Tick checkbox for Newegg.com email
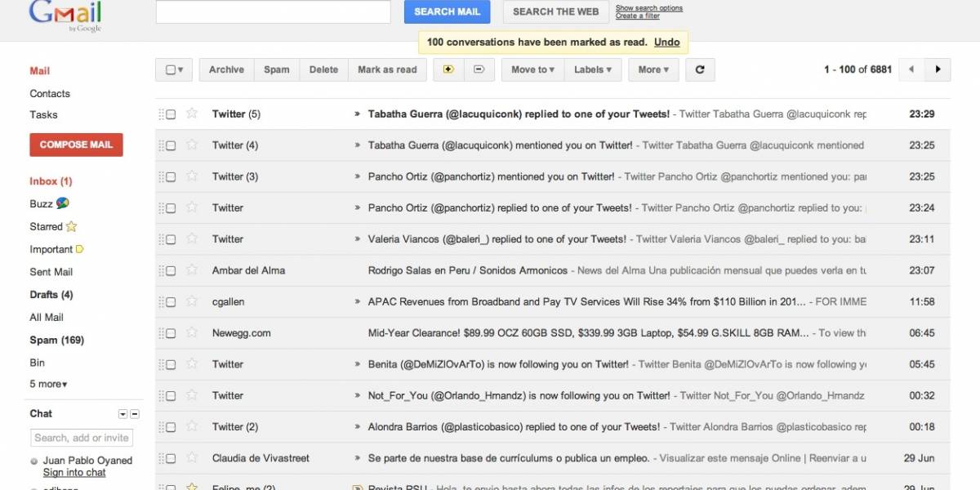The height and width of the screenshot is (490, 980). 171,333
